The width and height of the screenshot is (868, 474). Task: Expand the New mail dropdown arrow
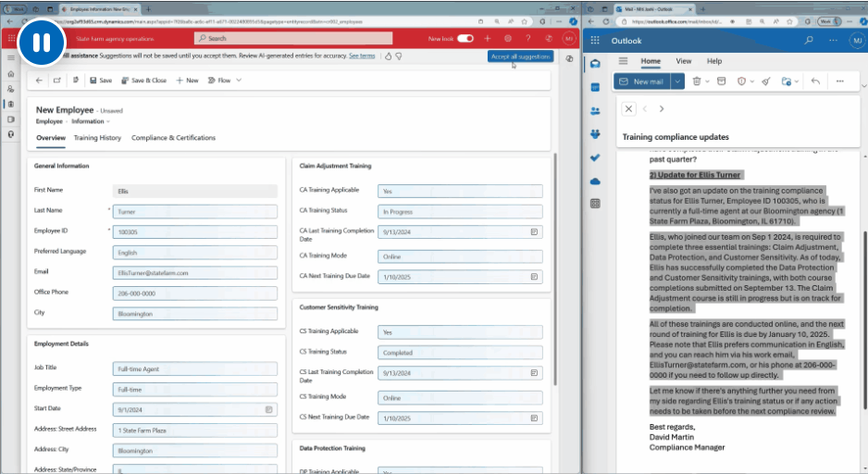[x=677, y=81]
